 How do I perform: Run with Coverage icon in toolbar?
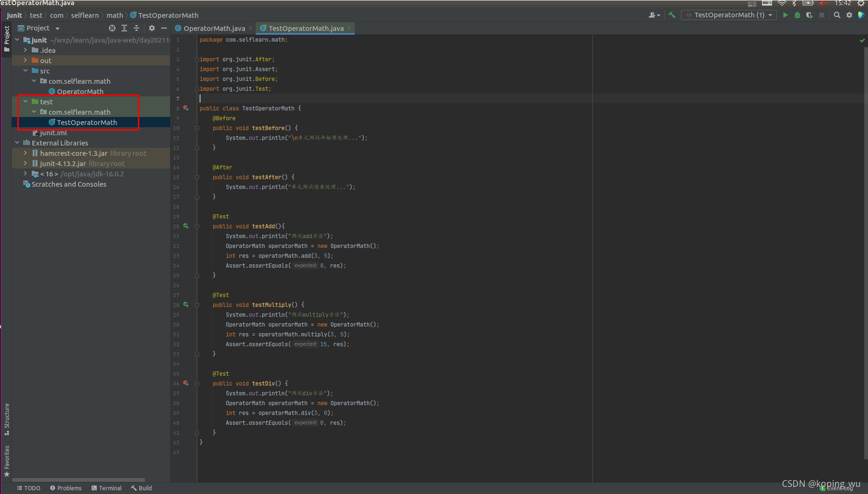(810, 15)
